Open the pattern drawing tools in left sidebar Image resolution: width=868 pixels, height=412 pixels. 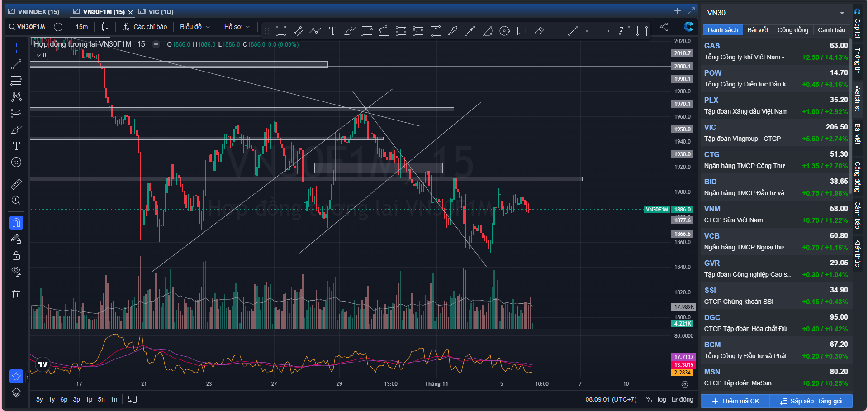pos(16,97)
